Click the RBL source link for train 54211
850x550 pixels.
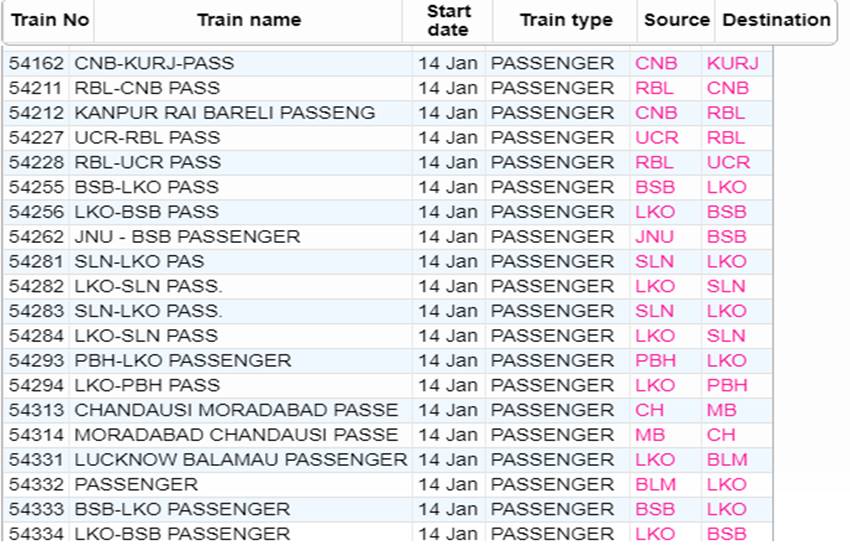coord(654,88)
